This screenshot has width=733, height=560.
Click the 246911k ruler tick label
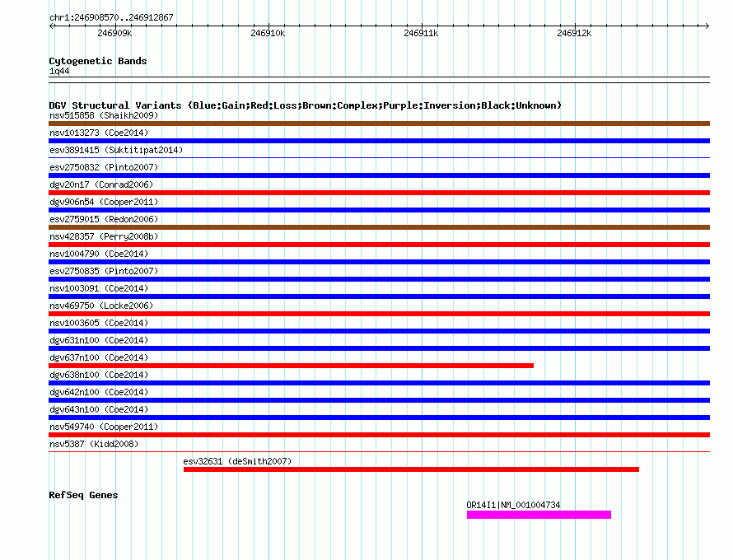[x=421, y=33]
